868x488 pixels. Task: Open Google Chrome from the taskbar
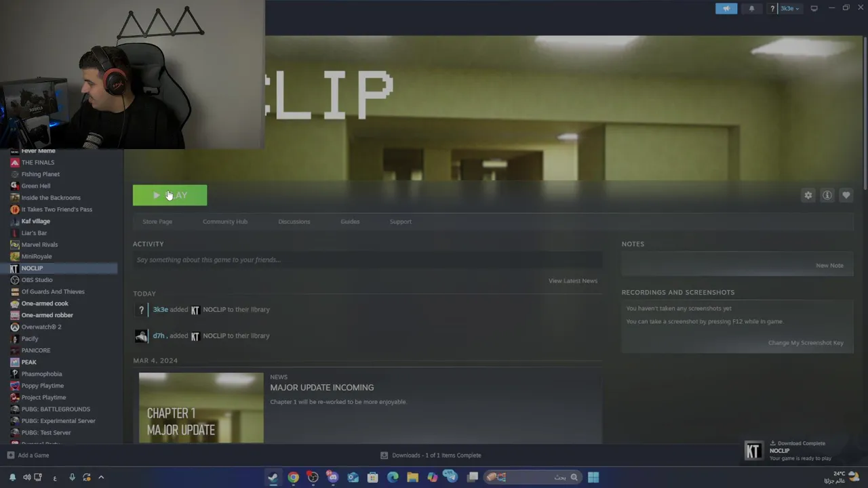pyautogui.click(x=293, y=477)
